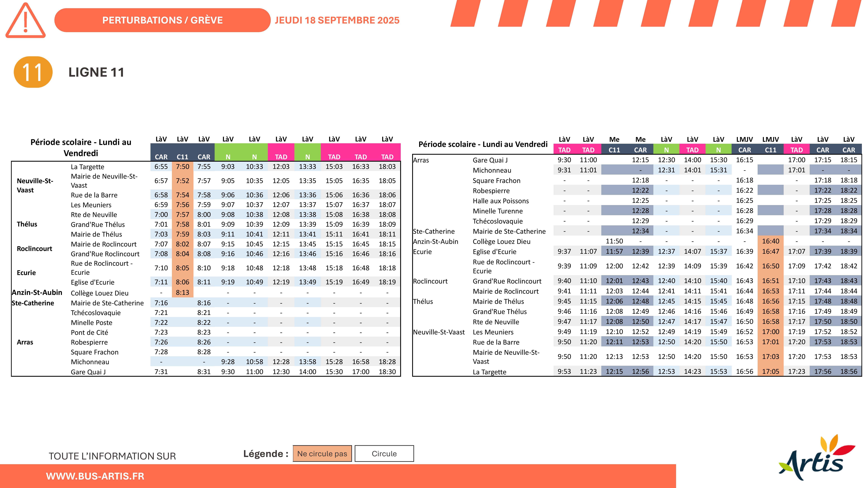Click the 12:15 Gare Quai J departure
The height and width of the screenshot is (488, 868).
pos(640,160)
